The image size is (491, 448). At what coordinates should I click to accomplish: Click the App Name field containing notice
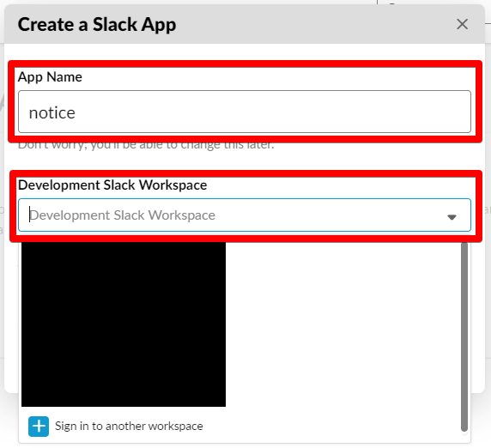[245, 112]
